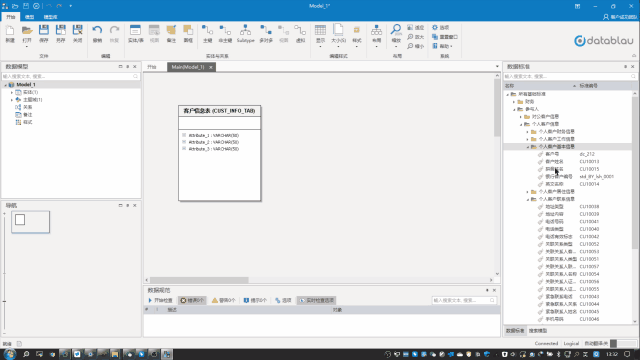Select the View (视图) tool
Viewport: 640px width, 360px height.
coord(154,33)
